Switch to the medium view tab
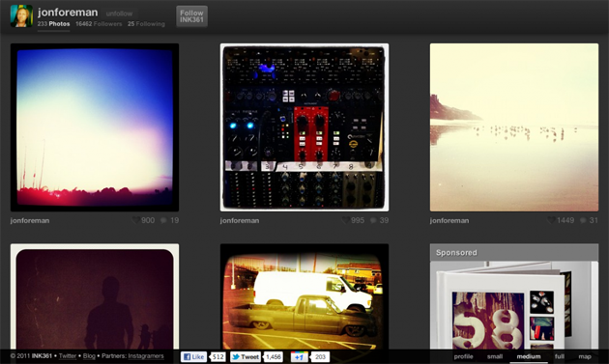609x364 pixels. [529, 356]
